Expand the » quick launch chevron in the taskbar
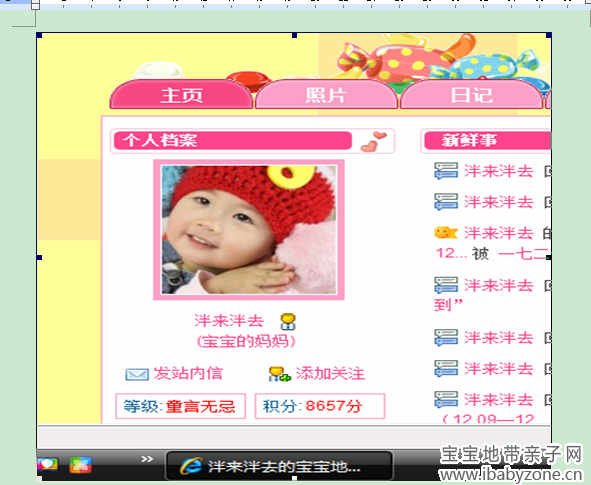 click(x=147, y=459)
